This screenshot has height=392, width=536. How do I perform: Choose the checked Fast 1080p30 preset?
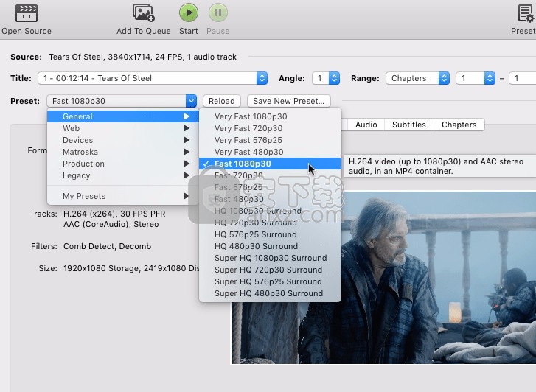[270, 164]
